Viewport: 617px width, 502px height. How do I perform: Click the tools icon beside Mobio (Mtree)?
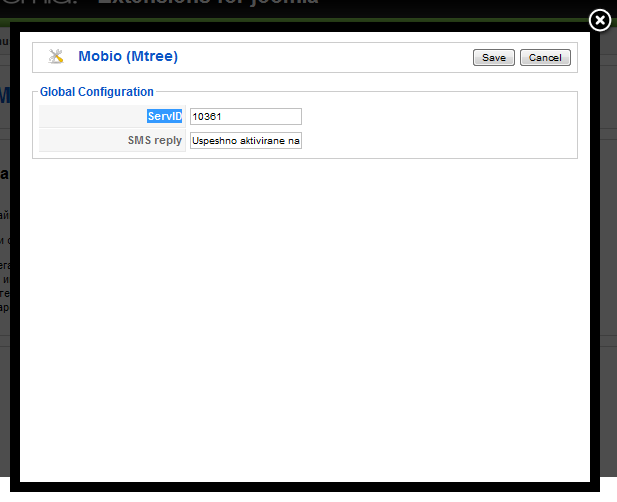click(56, 56)
